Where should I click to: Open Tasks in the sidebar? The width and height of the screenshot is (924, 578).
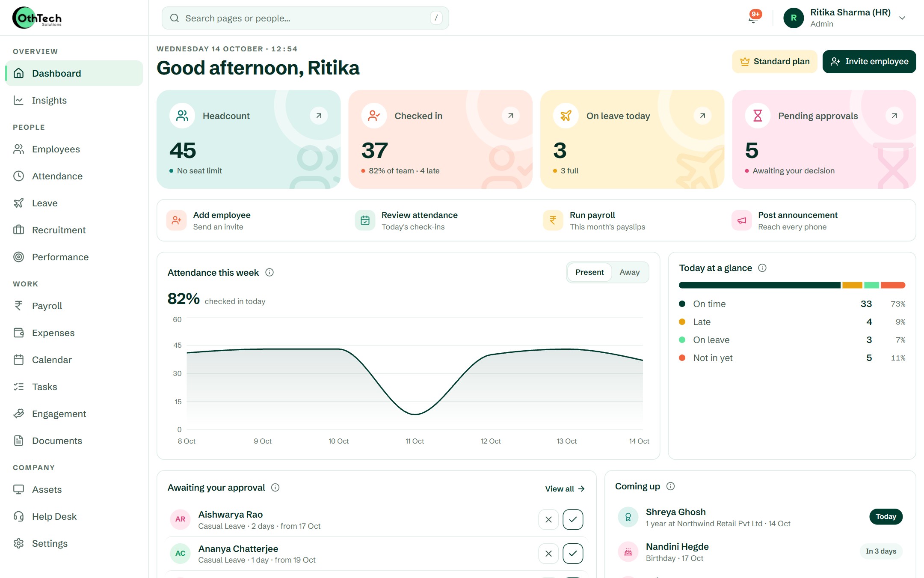(x=74, y=387)
